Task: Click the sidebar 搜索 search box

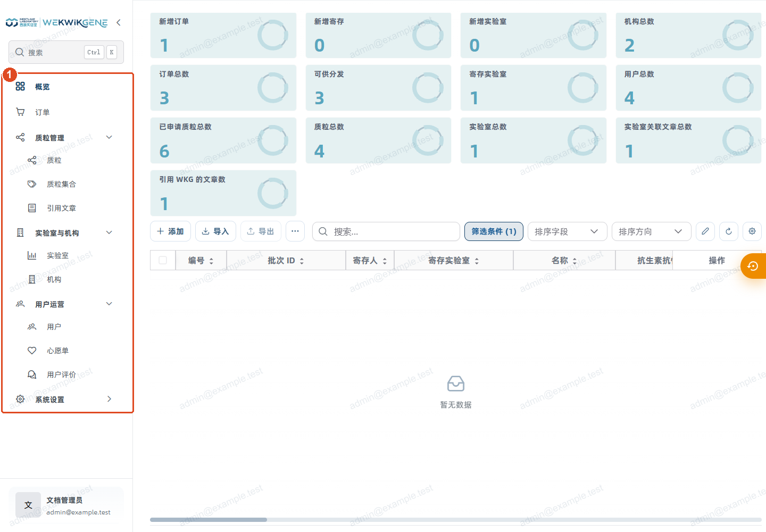Action: click(66, 52)
